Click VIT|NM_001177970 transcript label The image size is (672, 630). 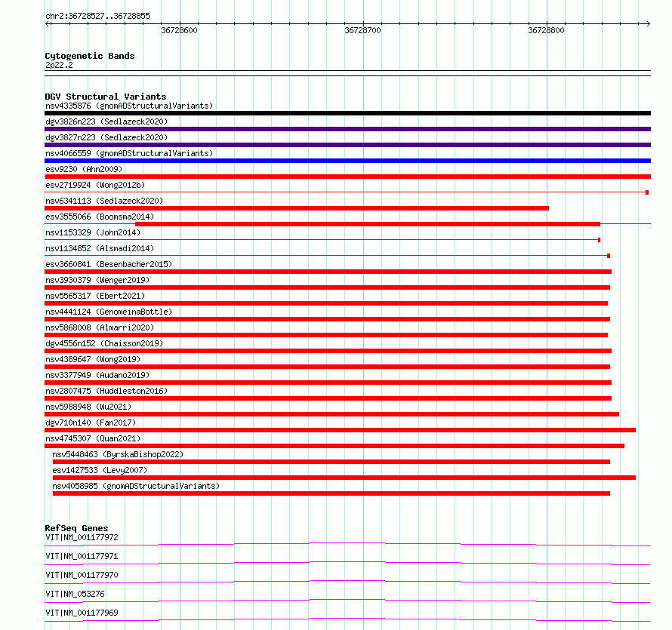coord(82,575)
